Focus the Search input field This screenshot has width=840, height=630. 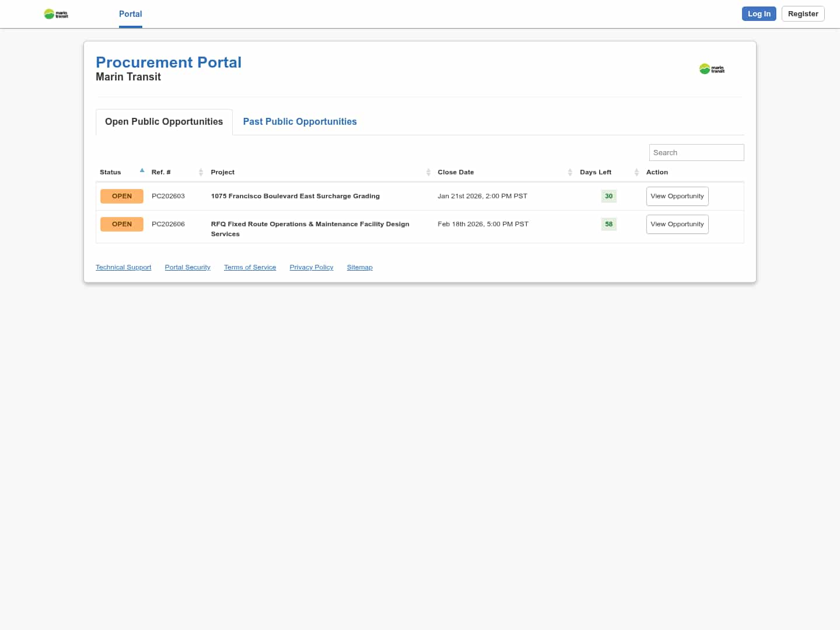[696, 152]
